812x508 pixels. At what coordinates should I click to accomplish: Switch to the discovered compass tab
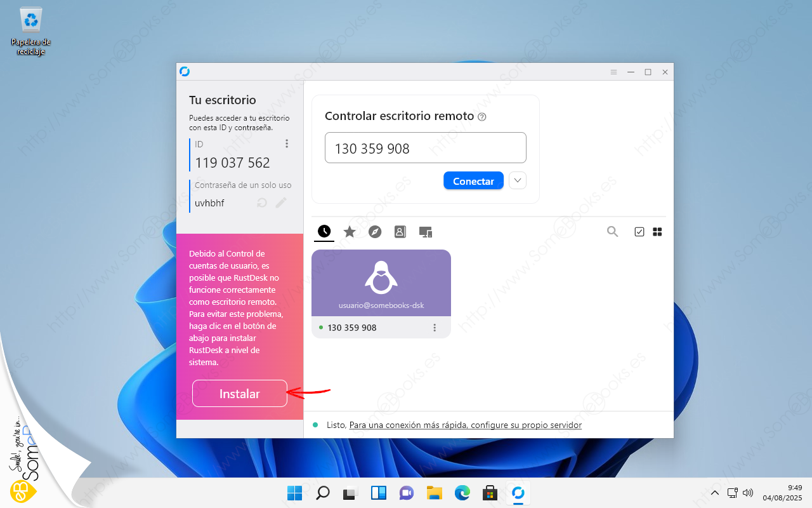click(x=375, y=232)
